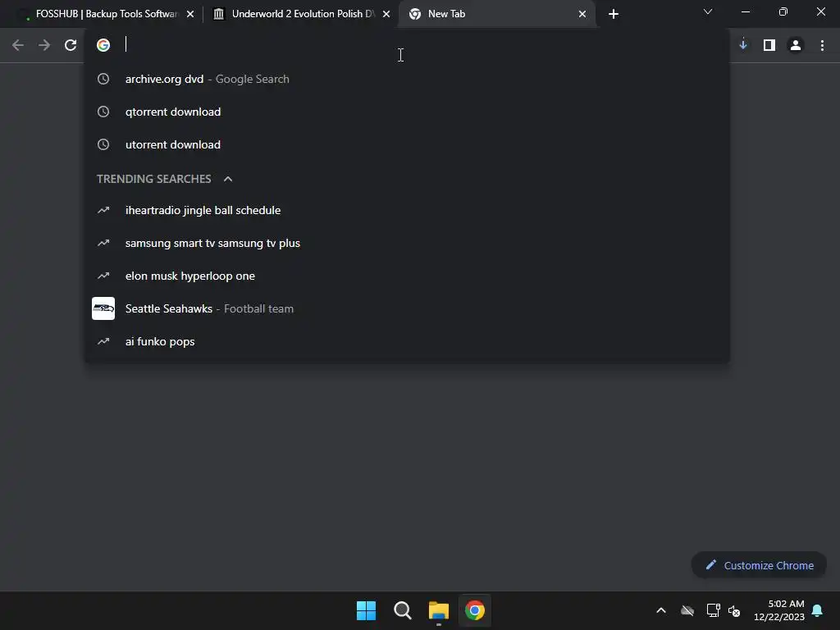
Task: Open the profile avatar menu
Action: click(796, 46)
